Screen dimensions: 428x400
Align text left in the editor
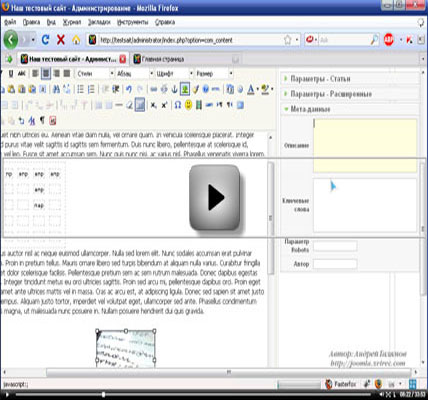35,73
